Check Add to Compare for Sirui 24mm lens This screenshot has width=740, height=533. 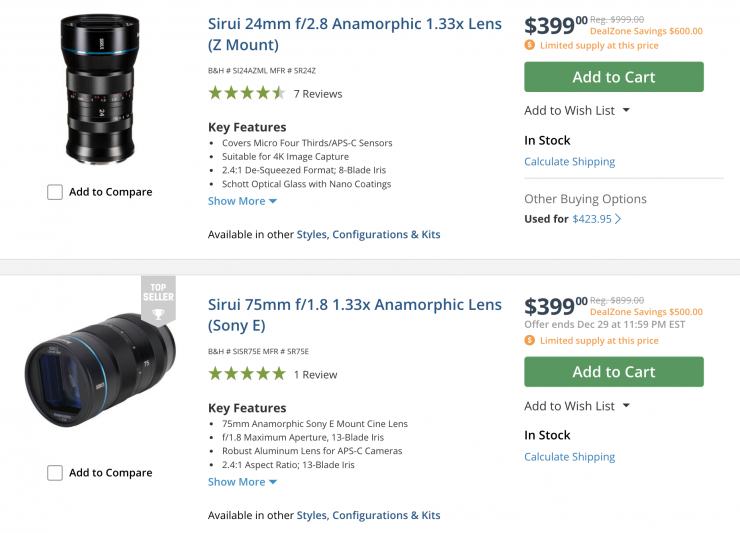(55, 192)
